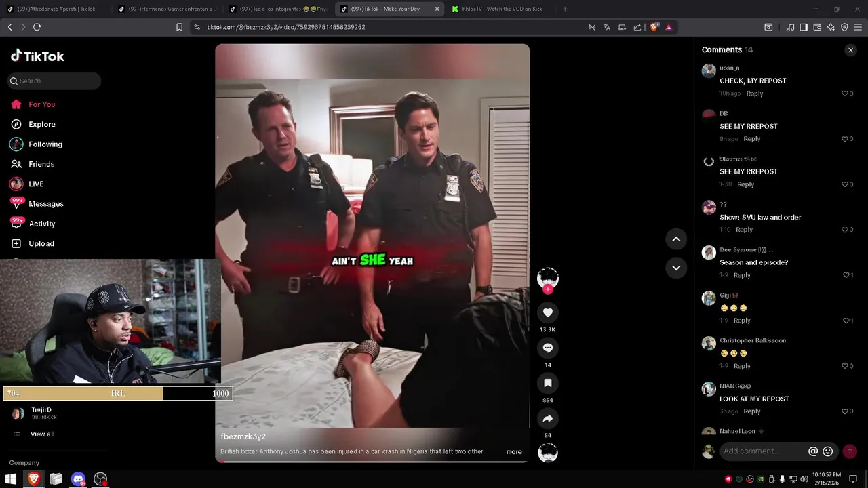Switch to the 'Hermanos Gamer' browser tab
The height and width of the screenshot is (488, 868).
coord(166,9)
